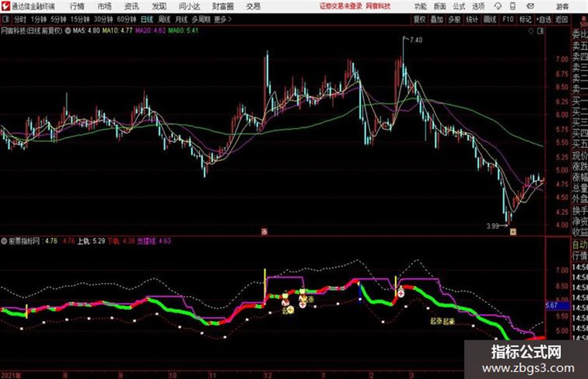Viewport: 588px width, 379px height.
Task: Click the small marker icon below the 3.99 low
Action: point(513,232)
